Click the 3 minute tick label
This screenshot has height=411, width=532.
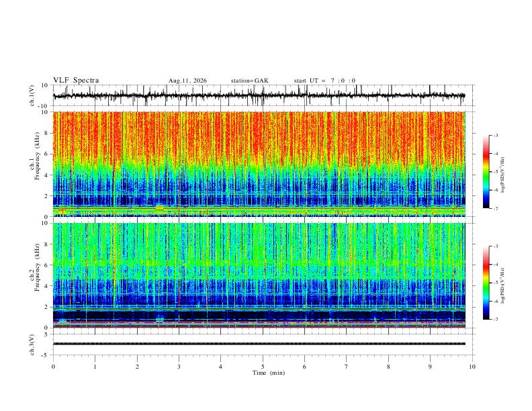tap(179, 367)
